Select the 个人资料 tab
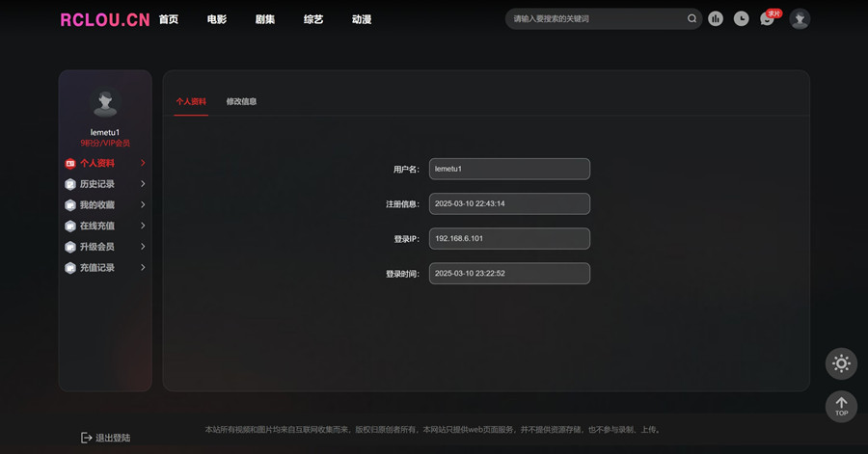This screenshot has height=454, width=868. (x=191, y=101)
